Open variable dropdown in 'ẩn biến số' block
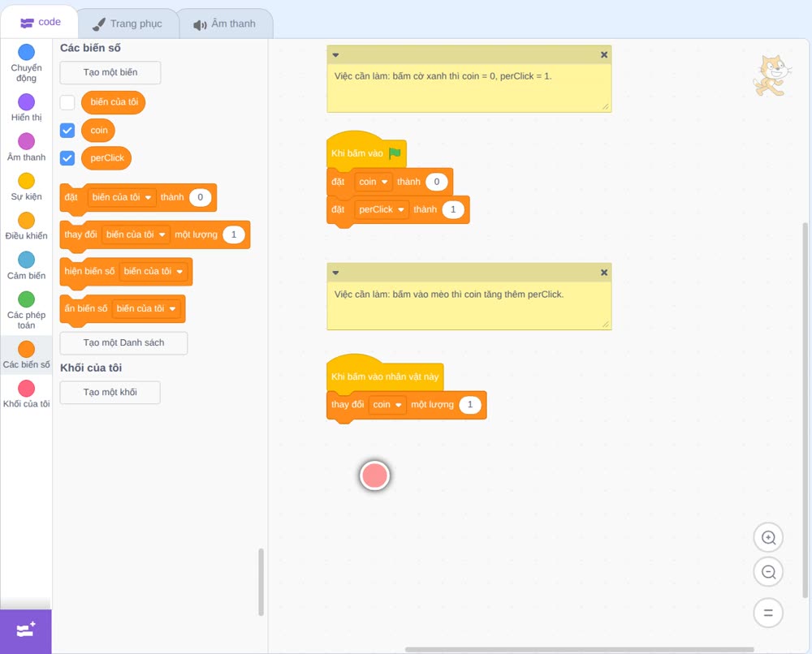 pyautogui.click(x=146, y=308)
